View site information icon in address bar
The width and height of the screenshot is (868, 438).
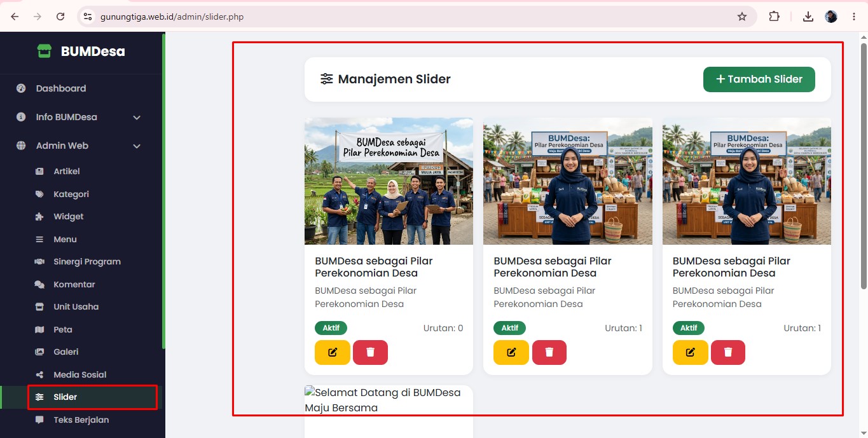88,17
